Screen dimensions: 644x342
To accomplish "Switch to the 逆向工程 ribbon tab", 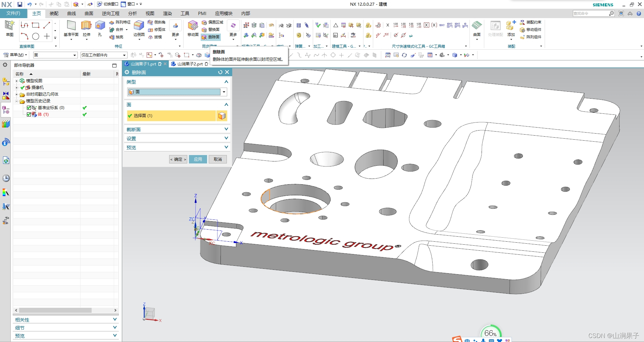I will pos(111,13).
